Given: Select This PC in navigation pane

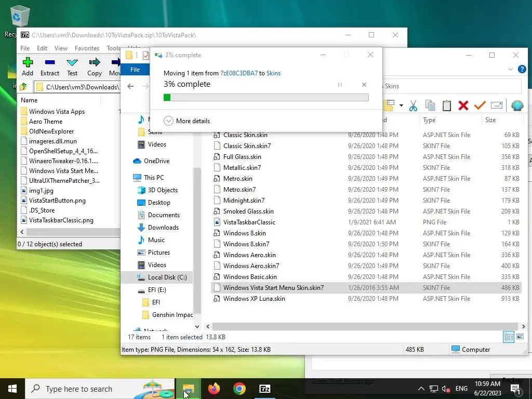Looking at the screenshot, I should point(154,178).
